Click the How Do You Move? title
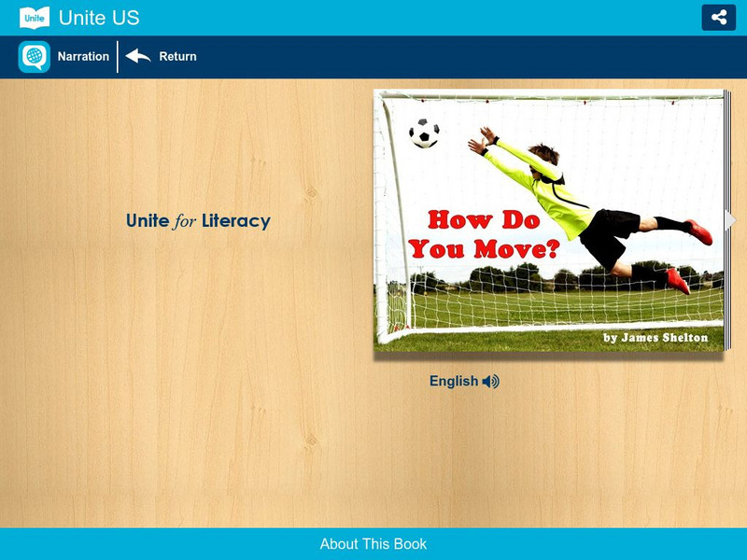Image resolution: width=747 pixels, height=560 pixels. tap(484, 234)
